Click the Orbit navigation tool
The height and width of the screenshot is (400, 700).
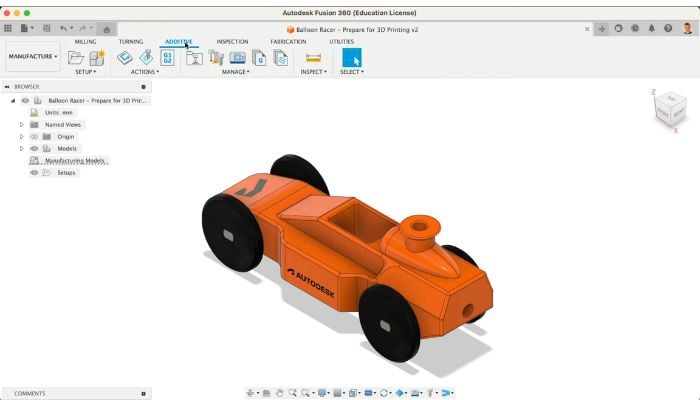tap(251, 393)
